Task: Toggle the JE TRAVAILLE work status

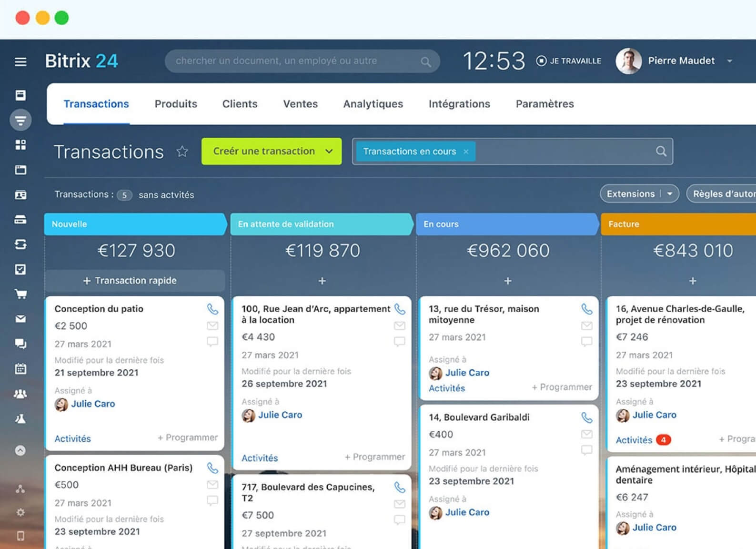Action: coord(569,61)
